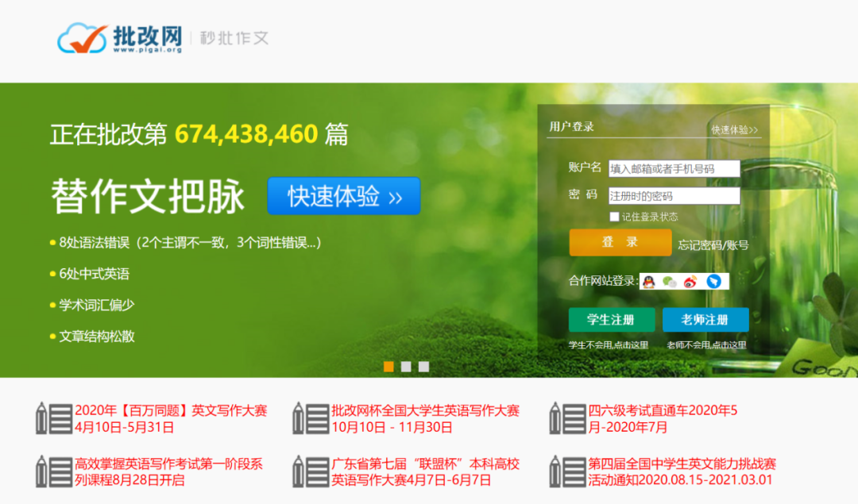Click the big blue 快速体验 button
This screenshot has height=504, width=858.
tap(344, 196)
